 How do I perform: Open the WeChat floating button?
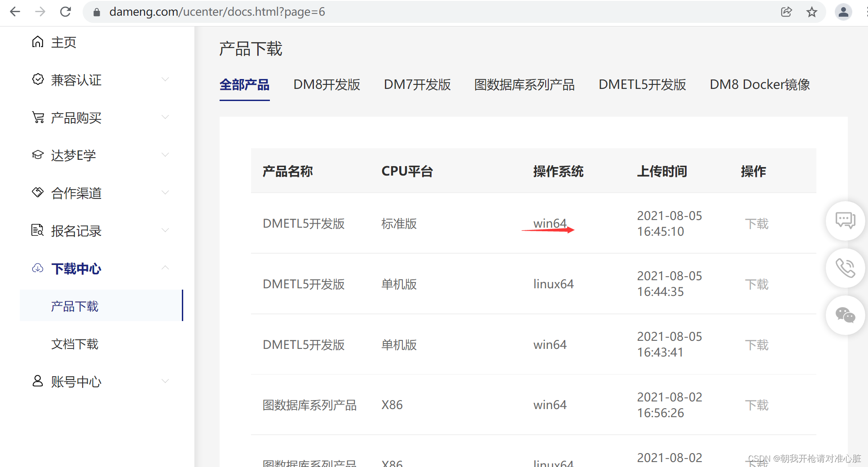(x=845, y=315)
